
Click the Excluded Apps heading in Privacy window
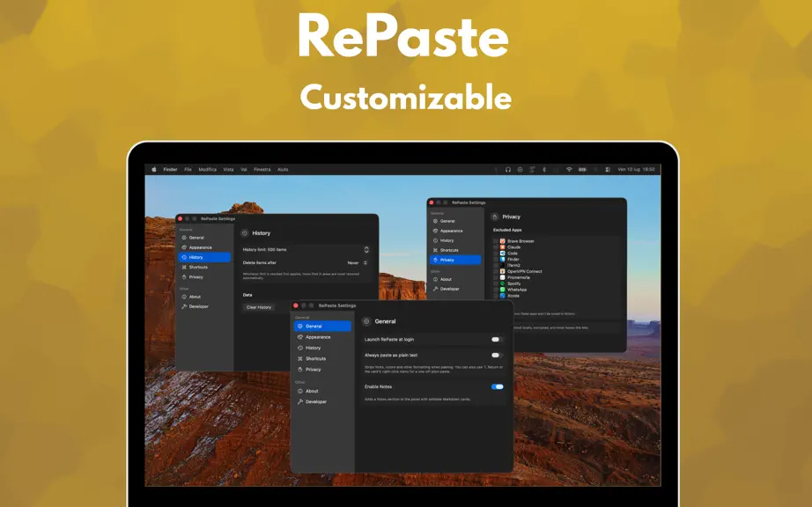[x=507, y=230]
